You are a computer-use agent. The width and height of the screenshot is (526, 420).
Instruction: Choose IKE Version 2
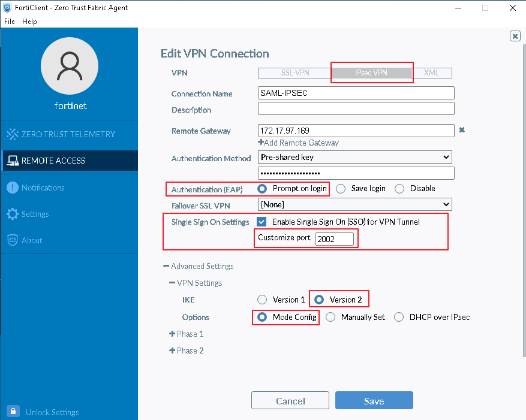pos(319,300)
